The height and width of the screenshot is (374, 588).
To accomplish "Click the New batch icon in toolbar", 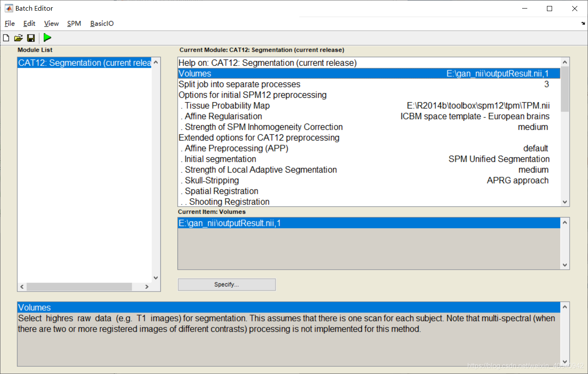I will [6, 38].
